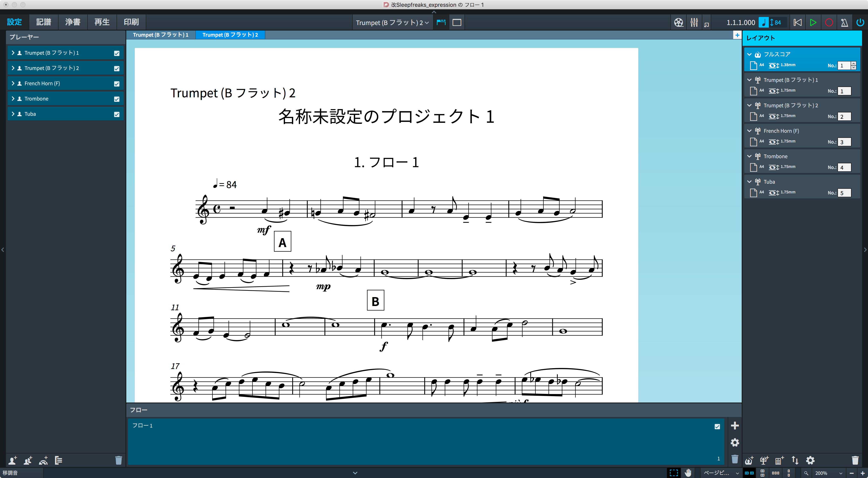Expand the Trombone player entry
Viewport: 868px width, 478px height.
(x=13, y=99)
